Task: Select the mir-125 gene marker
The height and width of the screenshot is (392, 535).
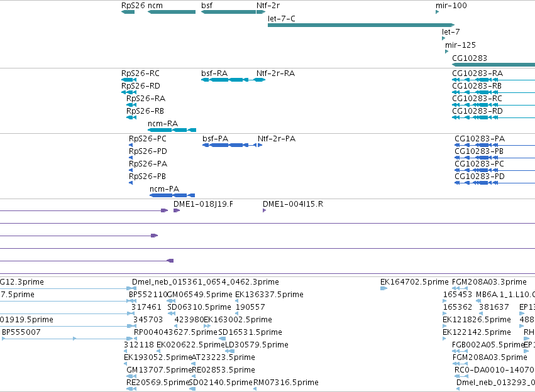Action: (446, 52)
